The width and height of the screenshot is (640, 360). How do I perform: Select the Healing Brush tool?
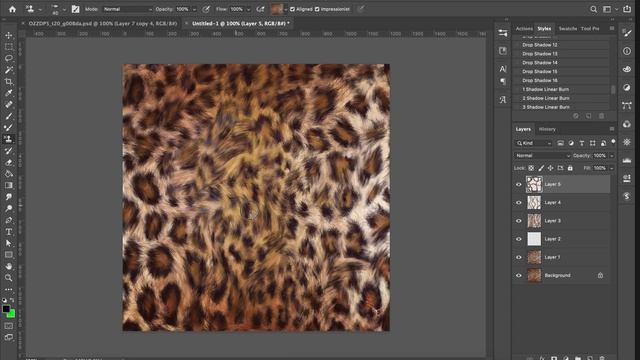tap(9, 104)
